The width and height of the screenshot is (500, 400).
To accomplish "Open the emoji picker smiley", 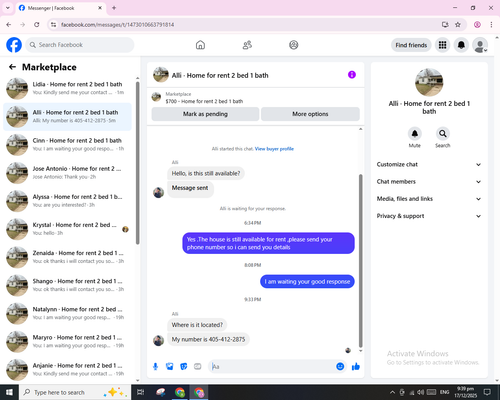I will 340,367.
